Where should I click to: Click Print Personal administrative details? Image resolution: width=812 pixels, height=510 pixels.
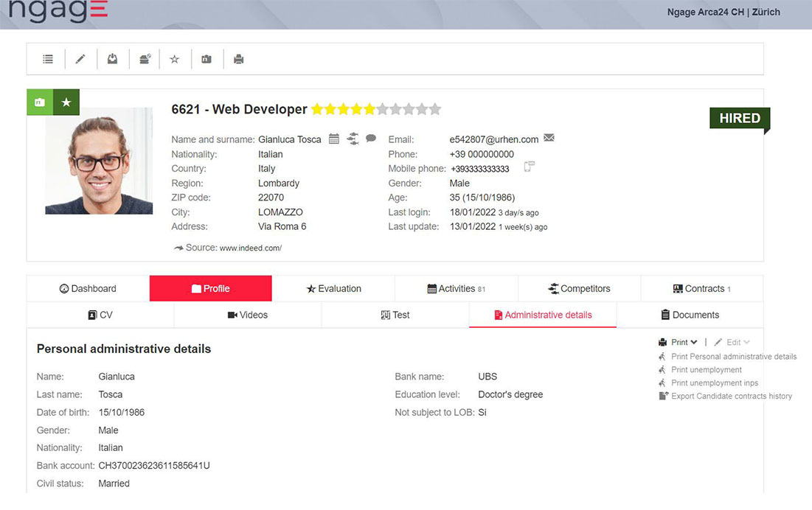733,357
